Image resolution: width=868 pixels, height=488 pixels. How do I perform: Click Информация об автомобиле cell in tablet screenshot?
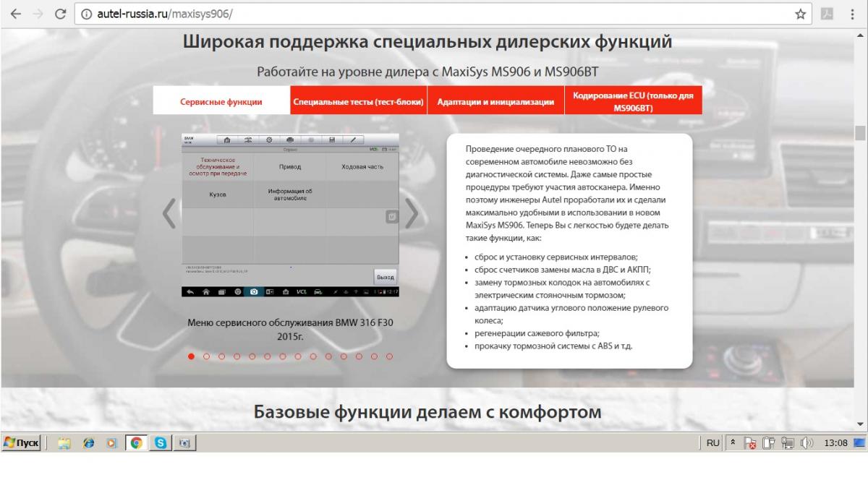pyautogui.click(x=290, y=194)
